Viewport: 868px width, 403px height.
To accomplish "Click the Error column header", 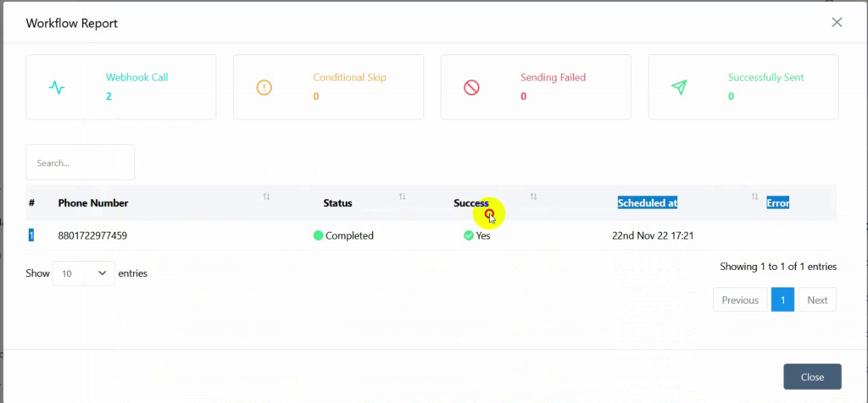I will pyautogui.click(x=778, y=203).
